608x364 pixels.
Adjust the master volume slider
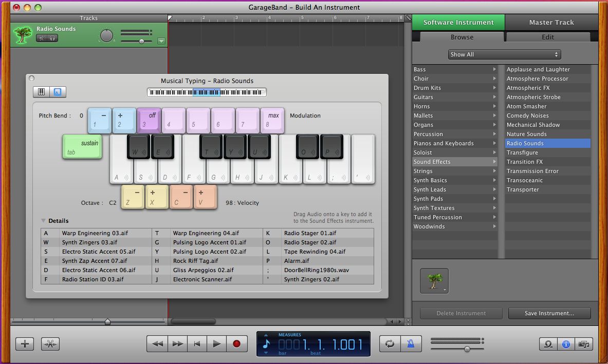(x=467, y=349)
